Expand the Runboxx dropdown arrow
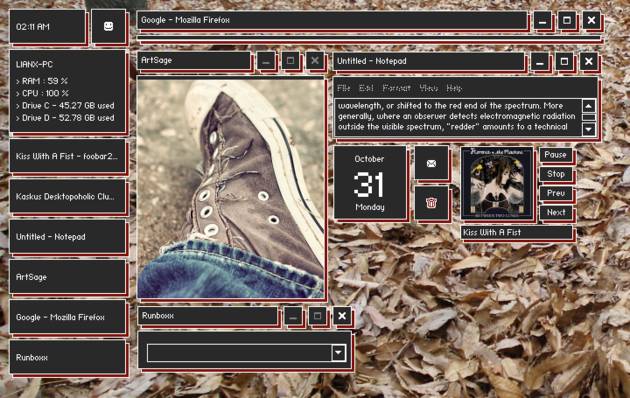 338,353
